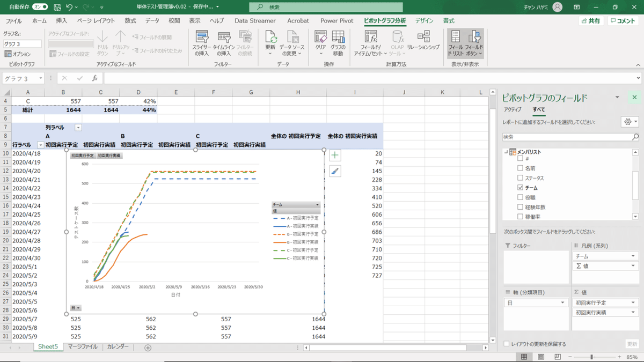Click the コメント comments button

623,21
